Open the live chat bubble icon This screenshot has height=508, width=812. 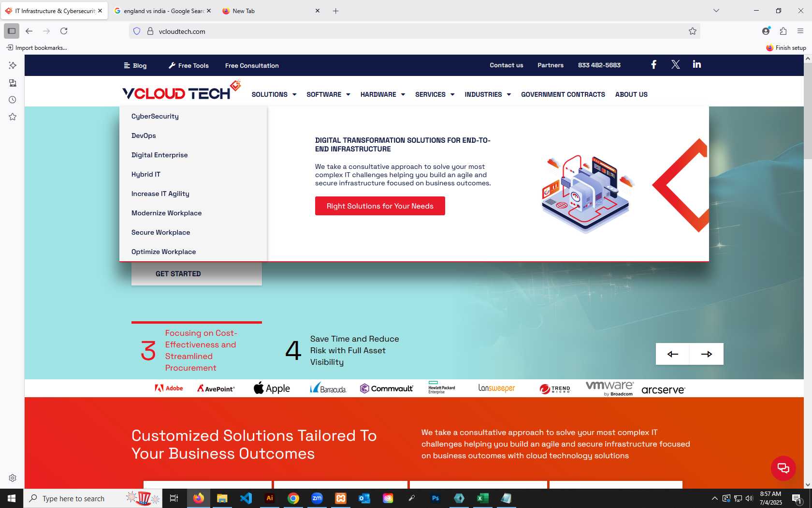point(783,468)
